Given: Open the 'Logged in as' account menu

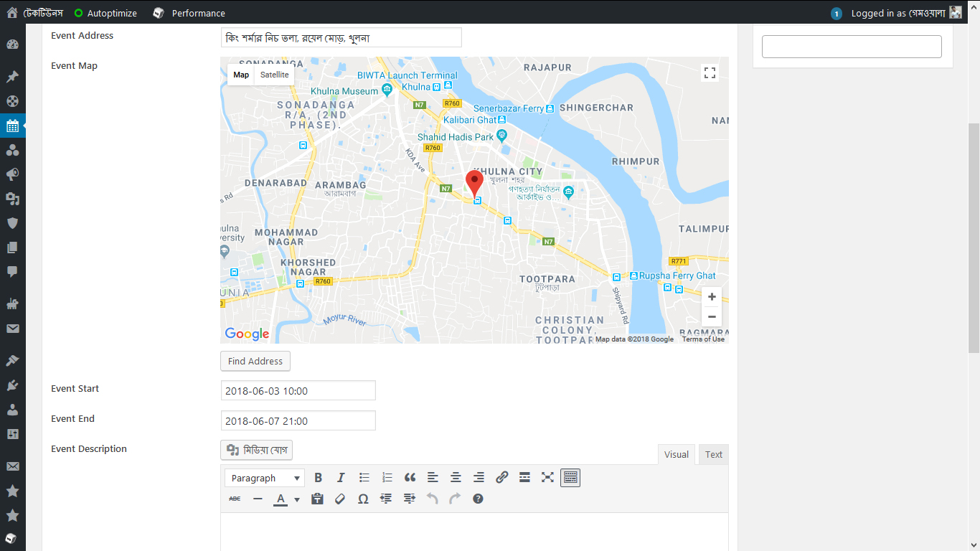Looking at the screenshot, I should [906, 13].
